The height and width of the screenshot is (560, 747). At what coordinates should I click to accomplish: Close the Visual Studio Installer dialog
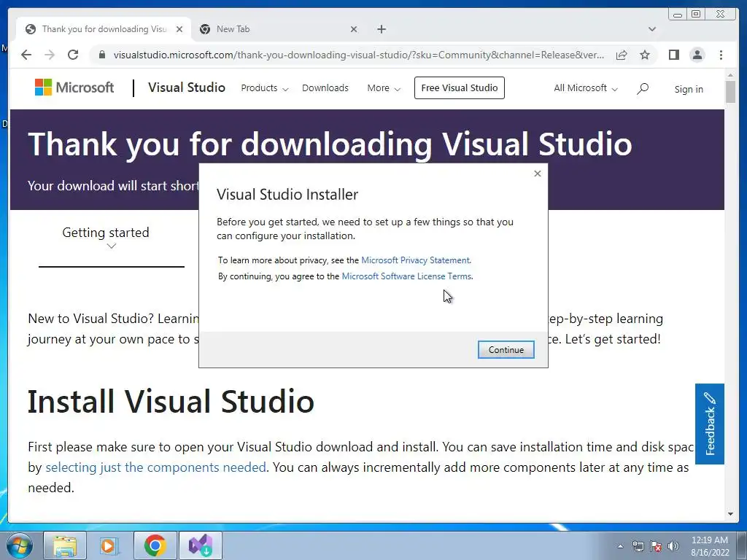click(538, 174)
